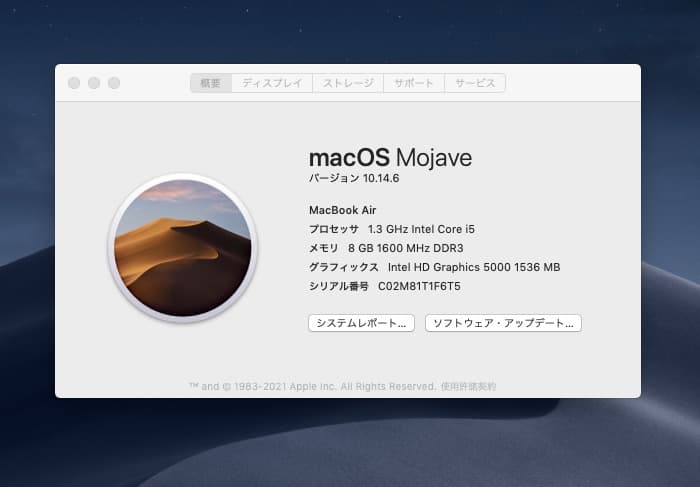Click the プロセッサ label
Image resolution: width=700 pixels, height=487 pixels.
334,229
